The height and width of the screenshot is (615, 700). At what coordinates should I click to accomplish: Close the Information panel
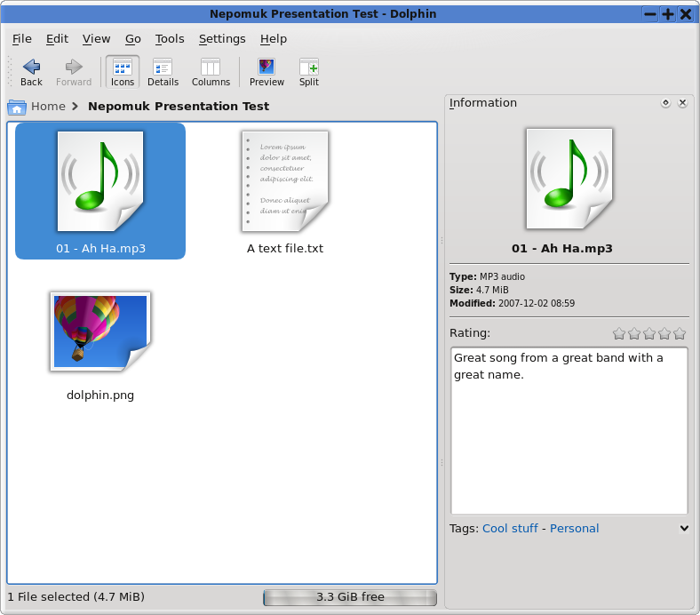click(x=682, y=103)
